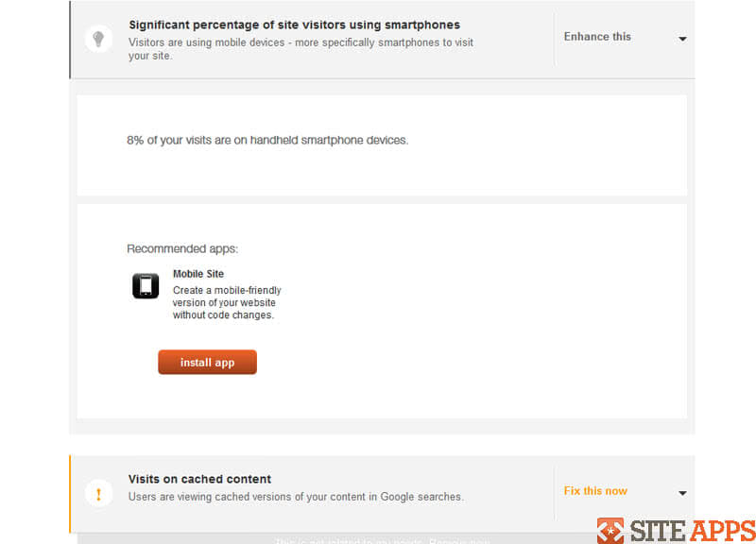This screenshot has height=544, width=756.
Task: Open the Fix this now dropdown arrow
Action: pos(682,493)
